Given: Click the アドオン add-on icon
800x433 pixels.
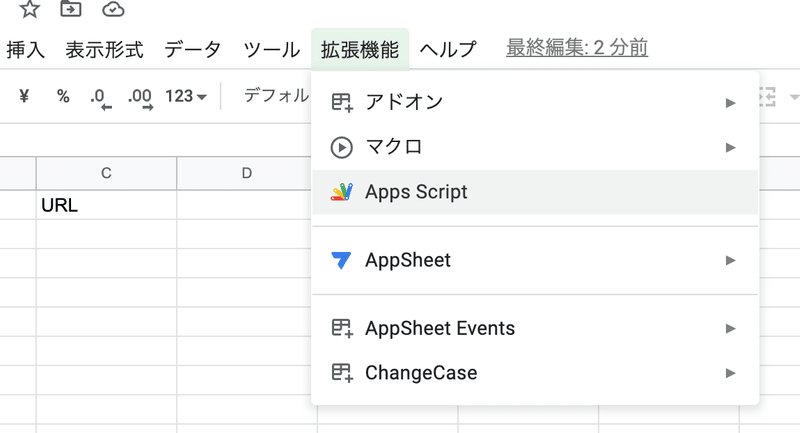Looking at the screenshot, I should pyautogui.click(x=342, y=103).
